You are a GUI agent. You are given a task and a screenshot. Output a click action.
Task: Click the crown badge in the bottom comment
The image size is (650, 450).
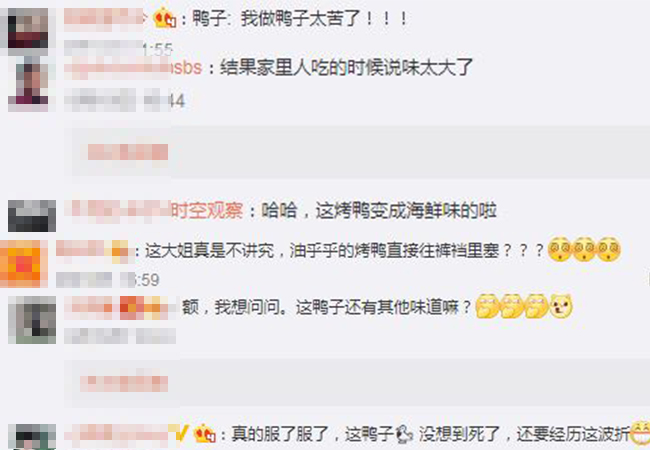(204, 433)
